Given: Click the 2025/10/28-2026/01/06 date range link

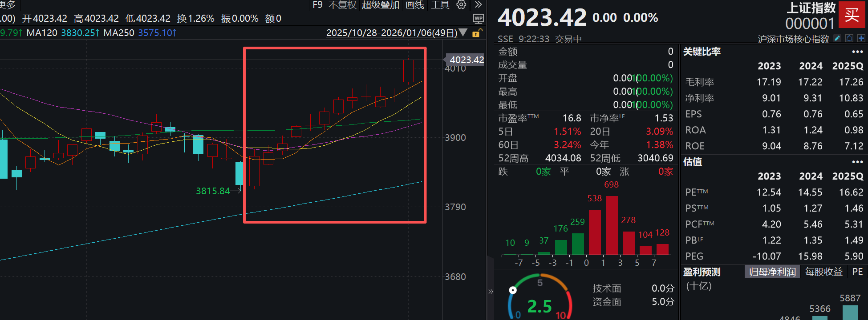Looking at the screenshot, I should click(391, 33).
